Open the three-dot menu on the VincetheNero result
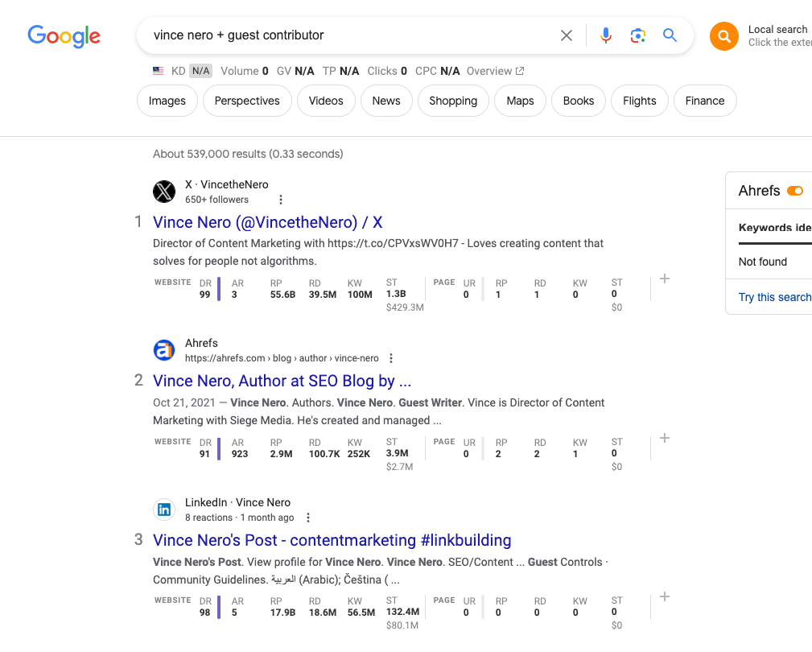The width and height of the screenshot is (812, 652). tap(280, 199)
